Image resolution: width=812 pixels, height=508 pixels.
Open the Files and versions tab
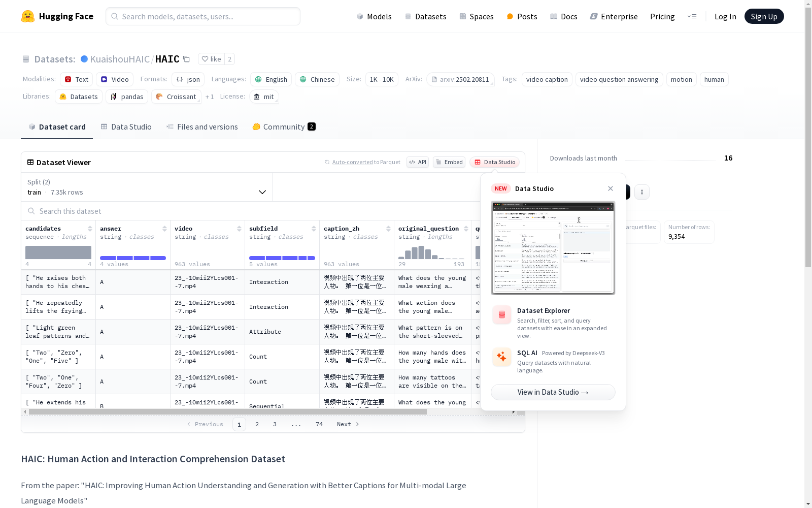pos(202,127)
